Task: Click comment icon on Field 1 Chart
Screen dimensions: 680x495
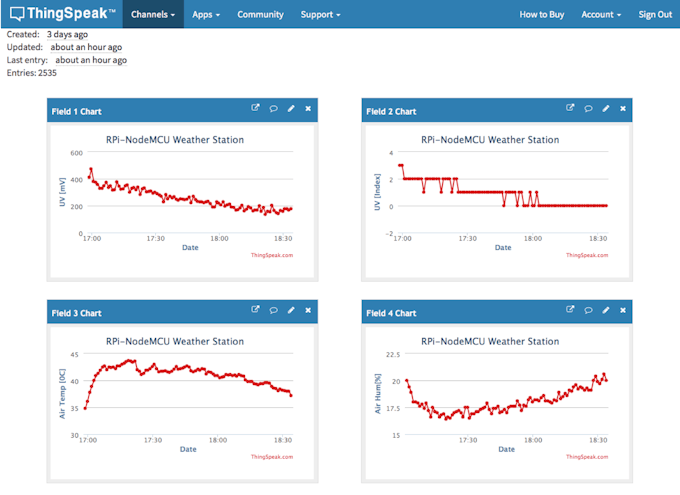Action: (x=273, y=108)
